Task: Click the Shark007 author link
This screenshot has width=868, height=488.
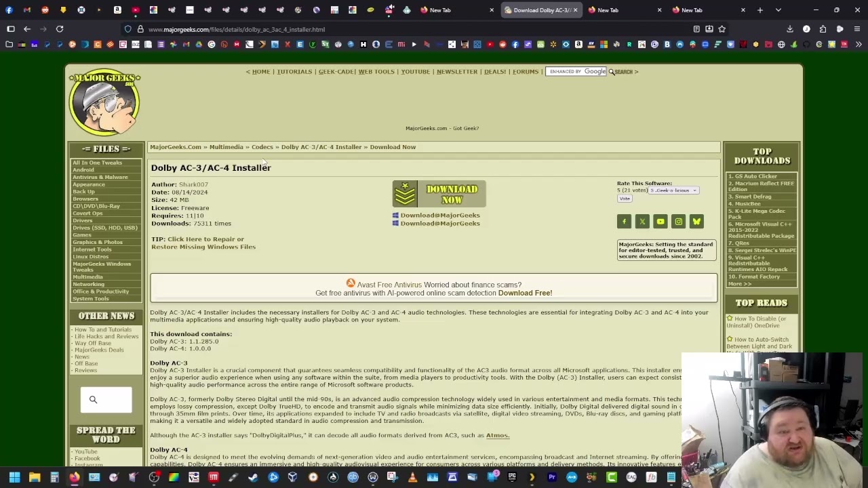Action: pos(193,184)
